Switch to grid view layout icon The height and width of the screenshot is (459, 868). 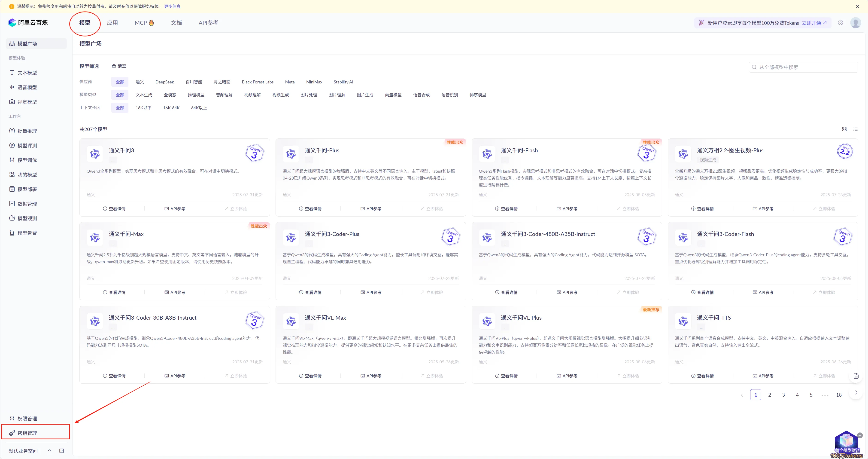click(x=844, y=129)
